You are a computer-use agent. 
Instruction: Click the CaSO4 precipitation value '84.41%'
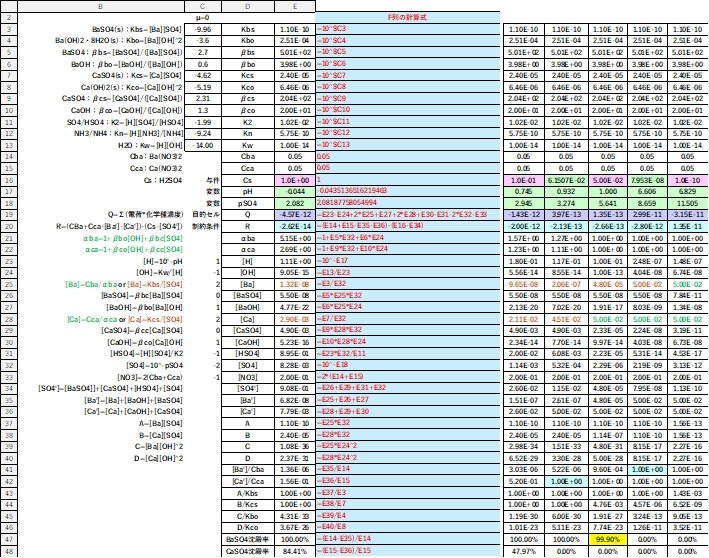click(295, 551)
